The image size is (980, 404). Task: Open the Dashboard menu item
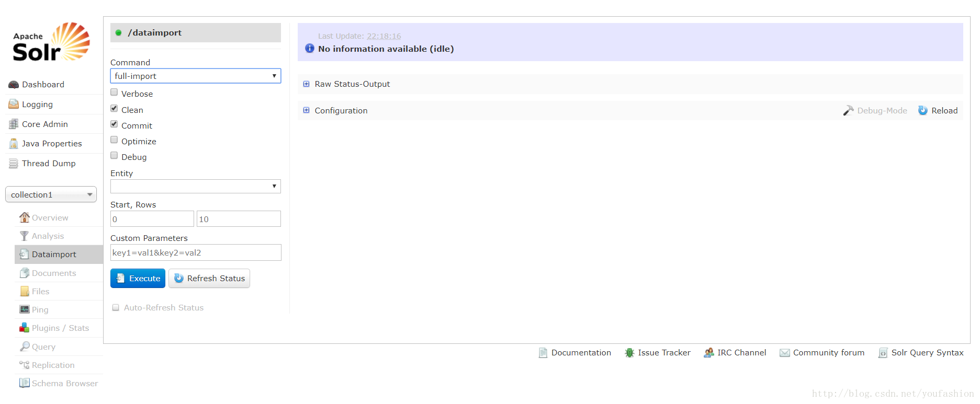pyautogui.click(x=43, y=85)
